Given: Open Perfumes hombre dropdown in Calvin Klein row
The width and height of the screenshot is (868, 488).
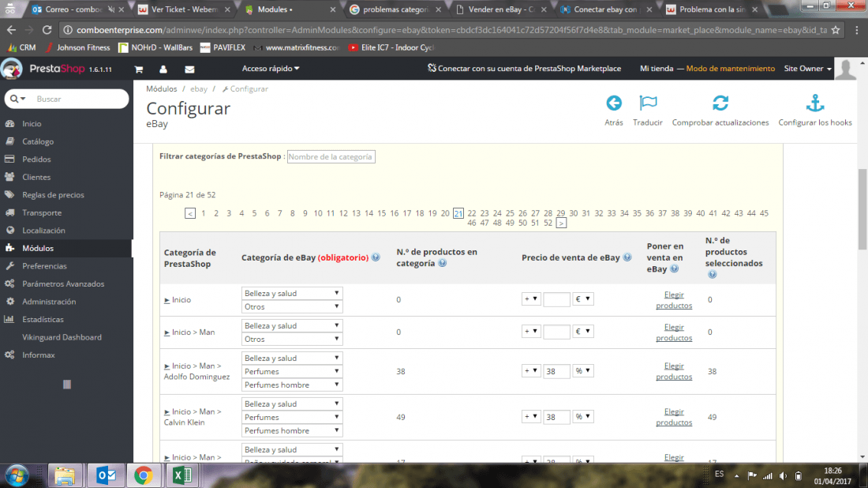Looking at the screenshot, I should point(292,430).
